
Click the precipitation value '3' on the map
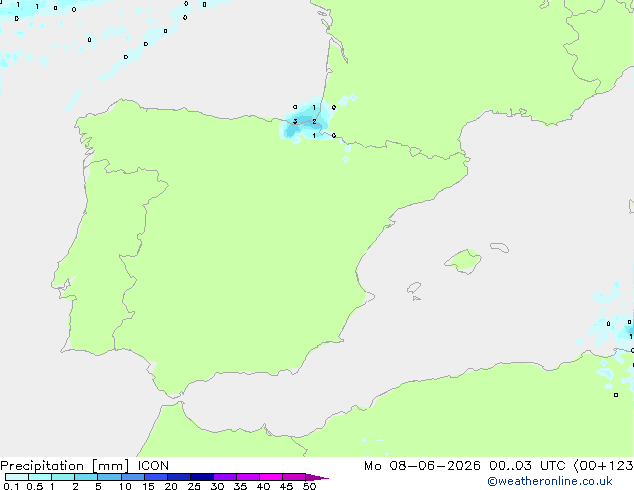pyautogui.click(x=295, y=121)
